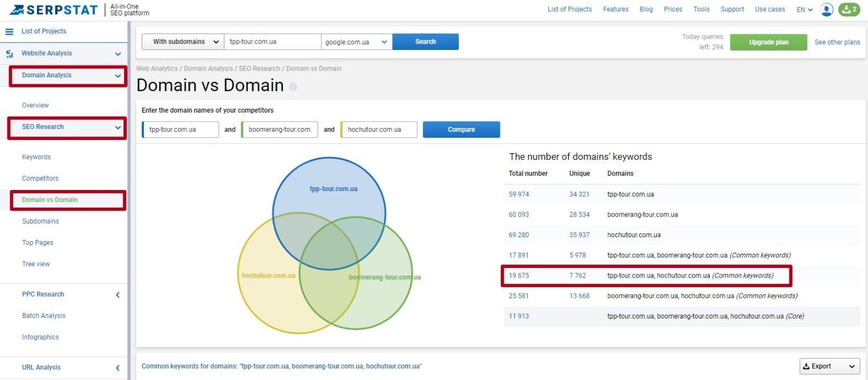Open the user profile avatar icon

(x=826, y=10)
